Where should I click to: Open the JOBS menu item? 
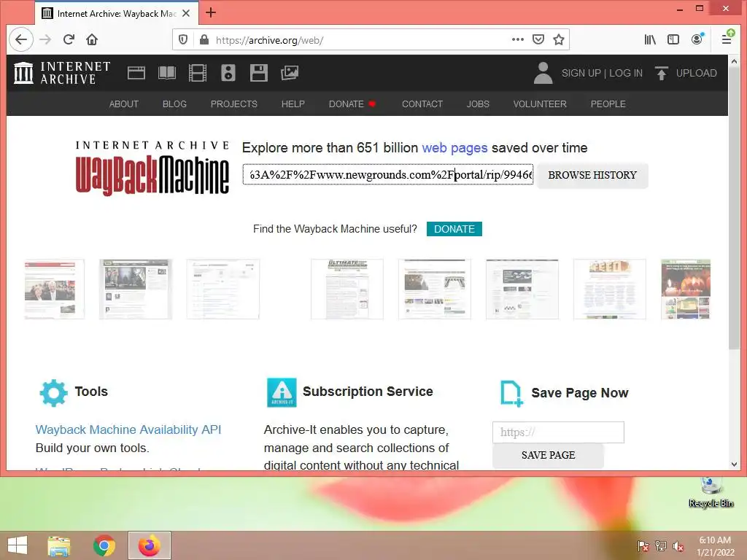(x=478, y=104)
